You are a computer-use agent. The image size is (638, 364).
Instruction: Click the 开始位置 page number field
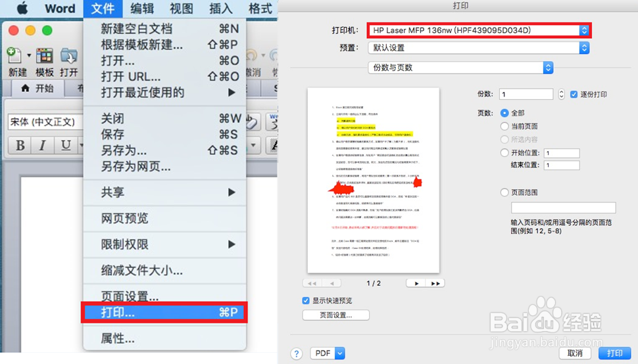(562, 153)
